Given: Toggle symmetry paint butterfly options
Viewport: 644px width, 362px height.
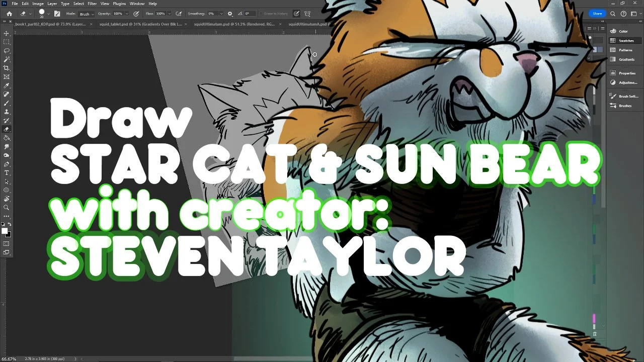Looking at the screenshot, I should [307, 14].
